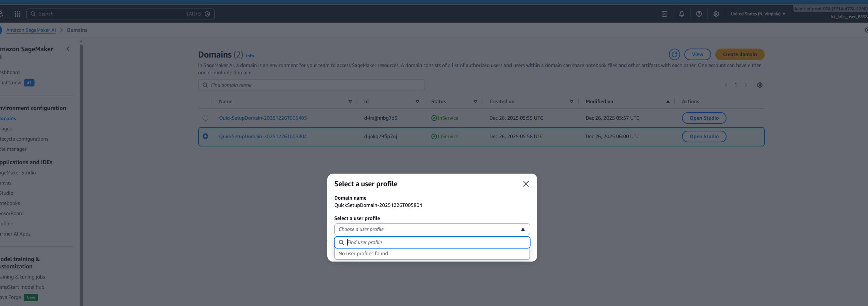Close the Select a user profile dialog

(526, 184)
